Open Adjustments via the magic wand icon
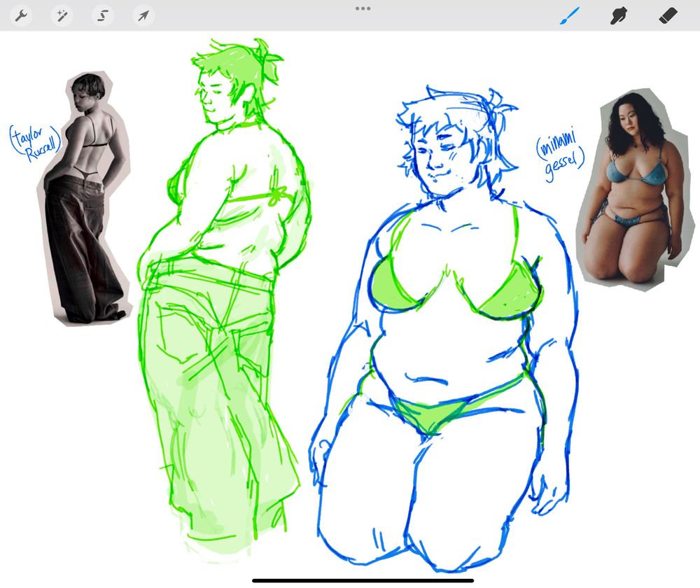 (x=61, y=14)
